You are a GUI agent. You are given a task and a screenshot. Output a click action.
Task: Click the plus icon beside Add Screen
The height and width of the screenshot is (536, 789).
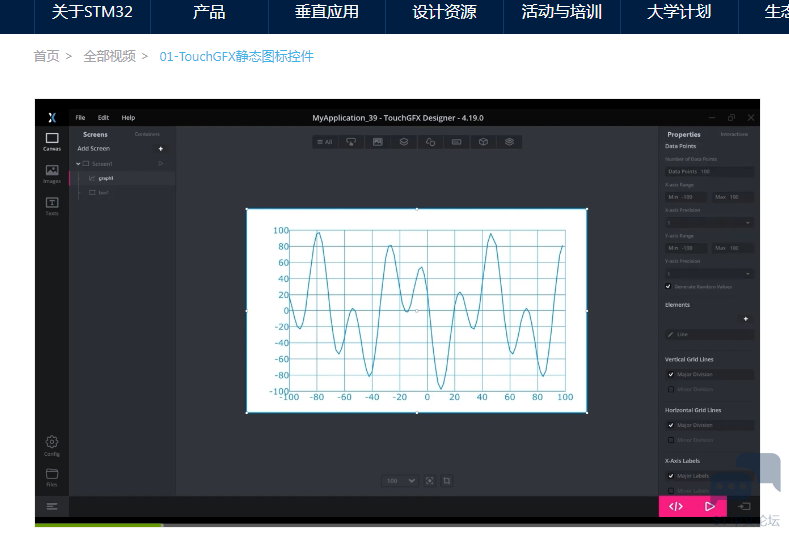pos(161,148)
